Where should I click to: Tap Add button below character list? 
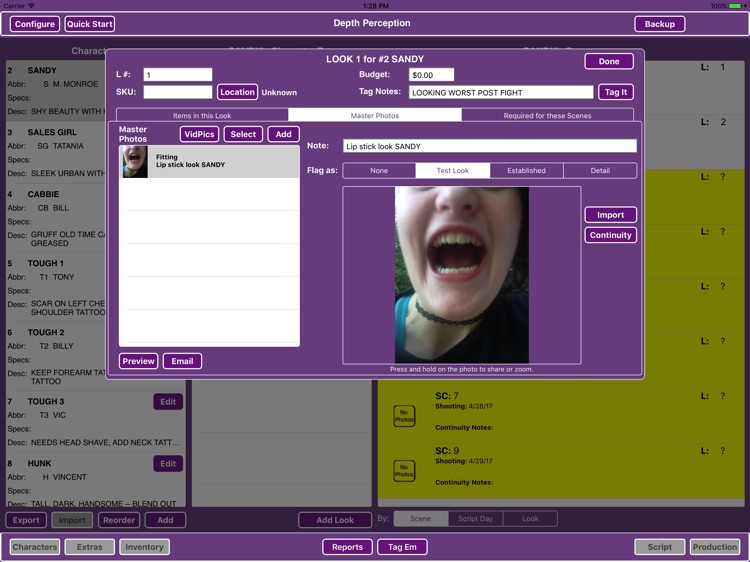tap(165, 520)
